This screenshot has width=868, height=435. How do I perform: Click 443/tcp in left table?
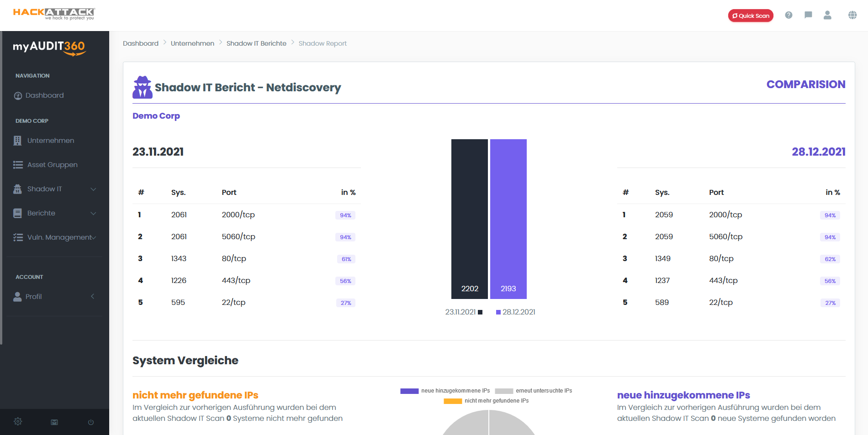pos(236,280)
